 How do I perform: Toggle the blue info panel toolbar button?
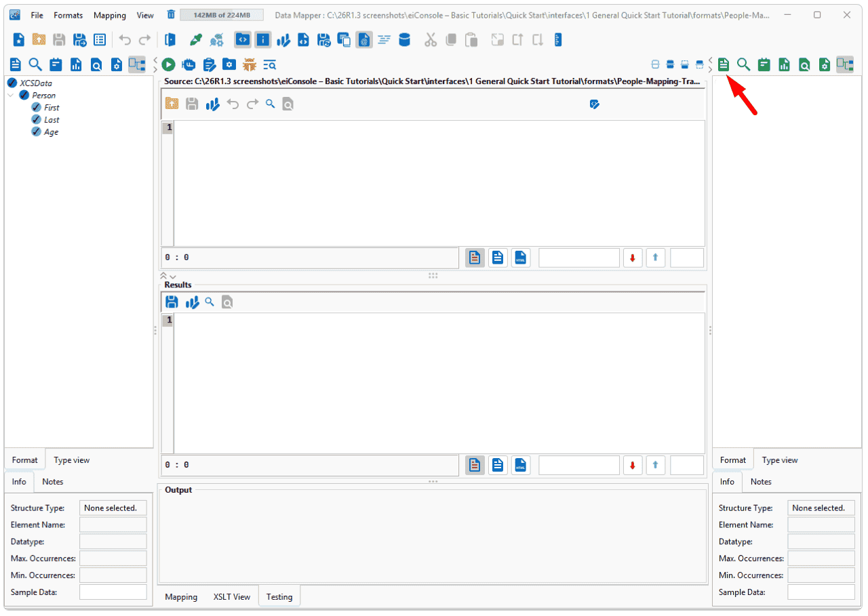pos(263,40)
